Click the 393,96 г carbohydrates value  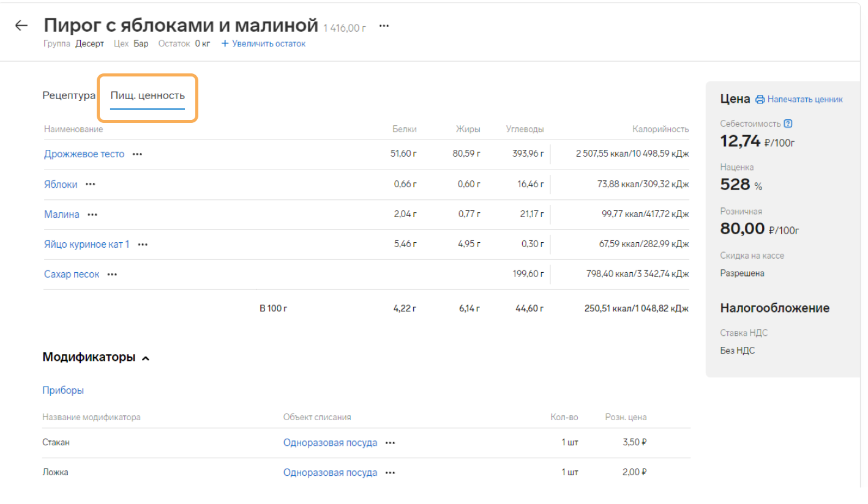point(528,154)
